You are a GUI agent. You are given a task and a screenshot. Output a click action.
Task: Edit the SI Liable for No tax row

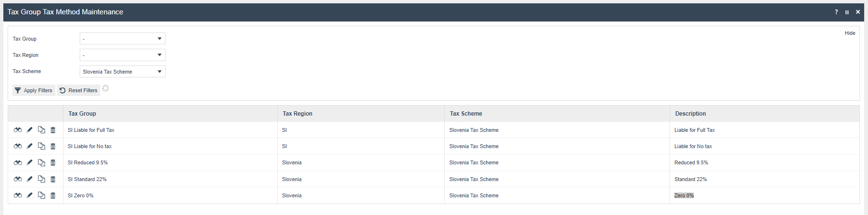tap(30, 146)
